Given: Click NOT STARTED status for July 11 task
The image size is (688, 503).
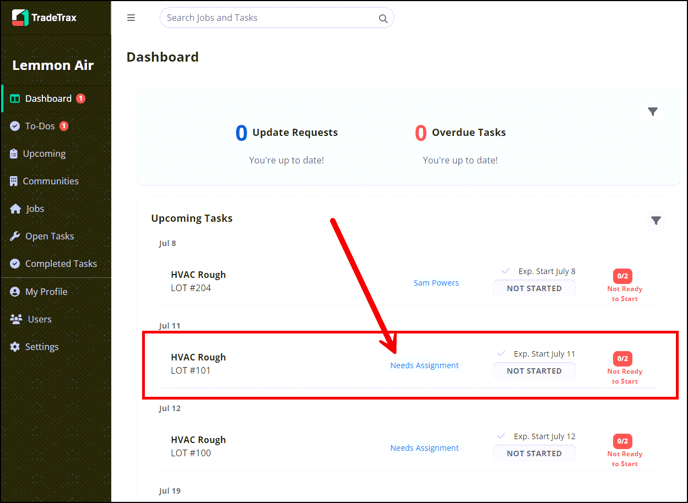Looking at the screenshot, I should pyautogui.click(x=534, y=371).
